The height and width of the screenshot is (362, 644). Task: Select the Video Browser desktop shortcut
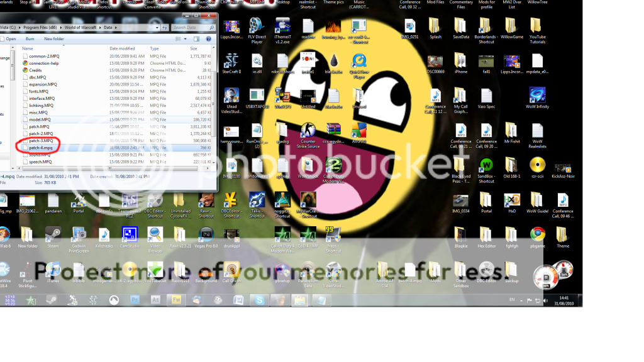(155, 240)
